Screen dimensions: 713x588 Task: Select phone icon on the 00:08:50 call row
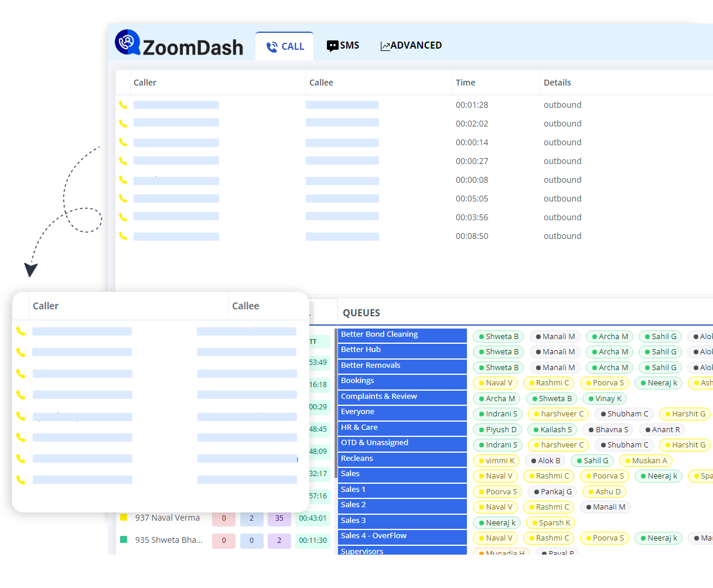123,236
